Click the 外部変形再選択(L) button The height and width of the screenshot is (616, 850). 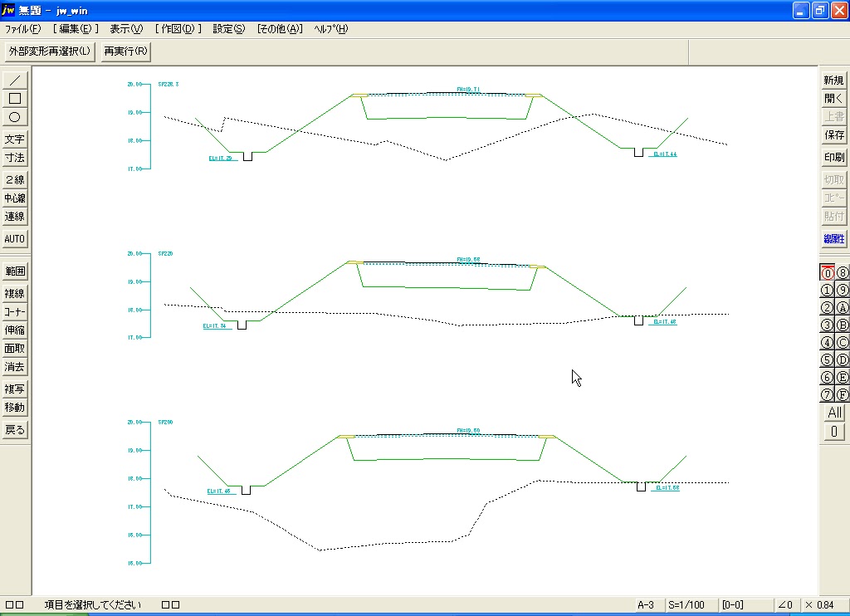50,51
